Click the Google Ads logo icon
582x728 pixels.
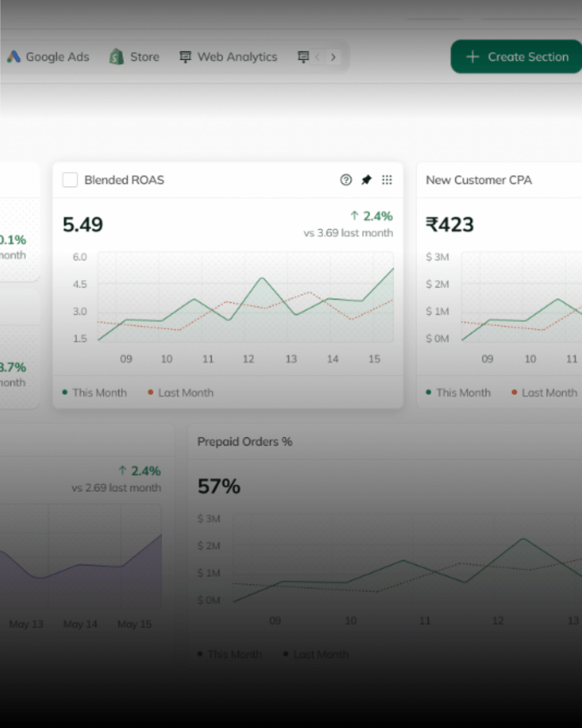coord(13,57)
